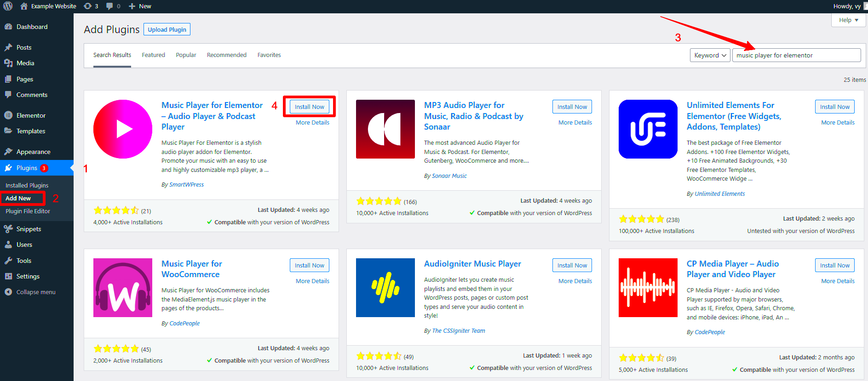The height and width of the screenshot is (381, 868).
Task: Open the CP Media Player red waveform thumbnail
Action: (648, 288)
